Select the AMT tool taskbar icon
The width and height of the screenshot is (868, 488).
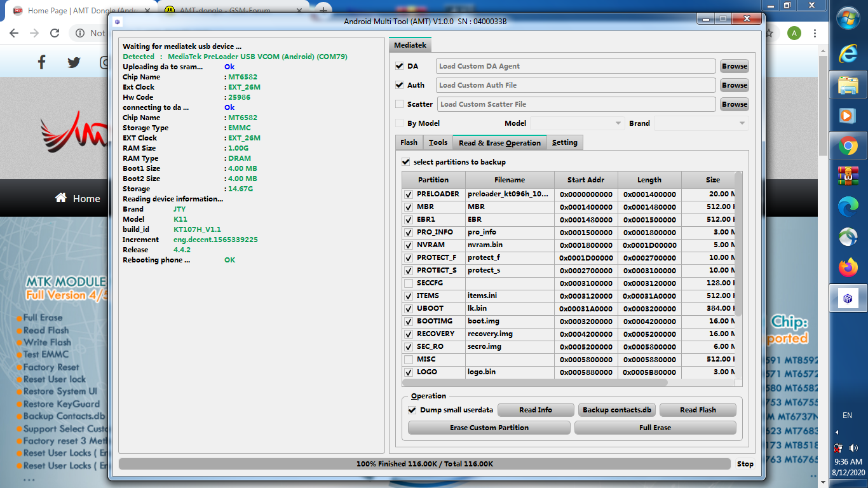click(848, 298)
